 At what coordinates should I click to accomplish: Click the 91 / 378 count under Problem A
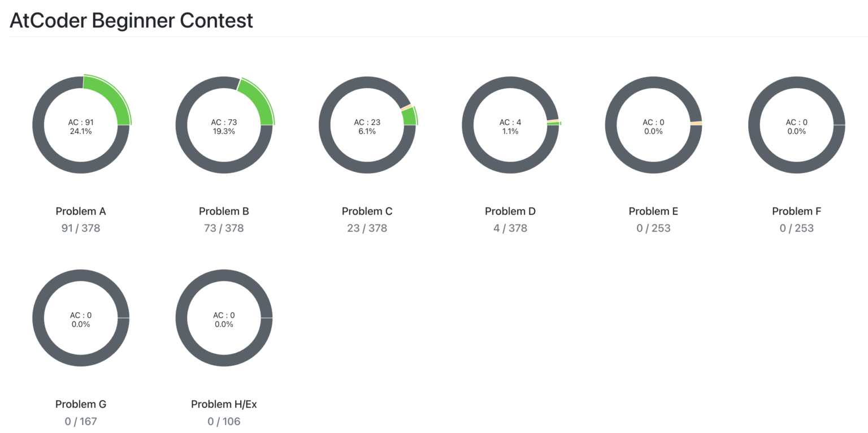click(81, 228)
